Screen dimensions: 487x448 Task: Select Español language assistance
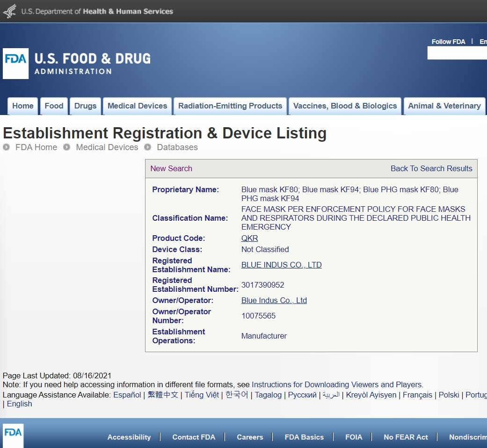(127, 395)
